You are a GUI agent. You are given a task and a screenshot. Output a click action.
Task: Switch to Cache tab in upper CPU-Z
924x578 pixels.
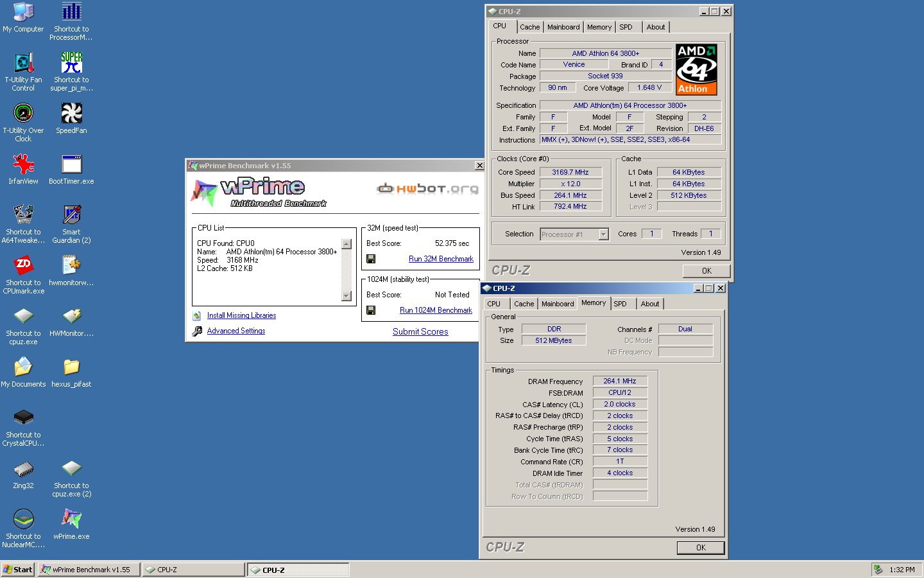529,27
